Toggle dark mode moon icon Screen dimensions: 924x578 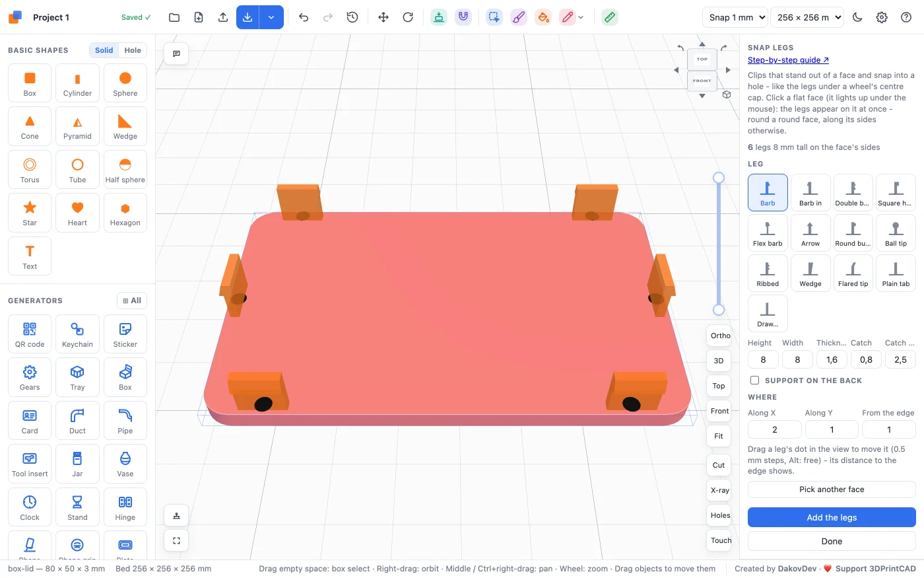click(857, 17)
